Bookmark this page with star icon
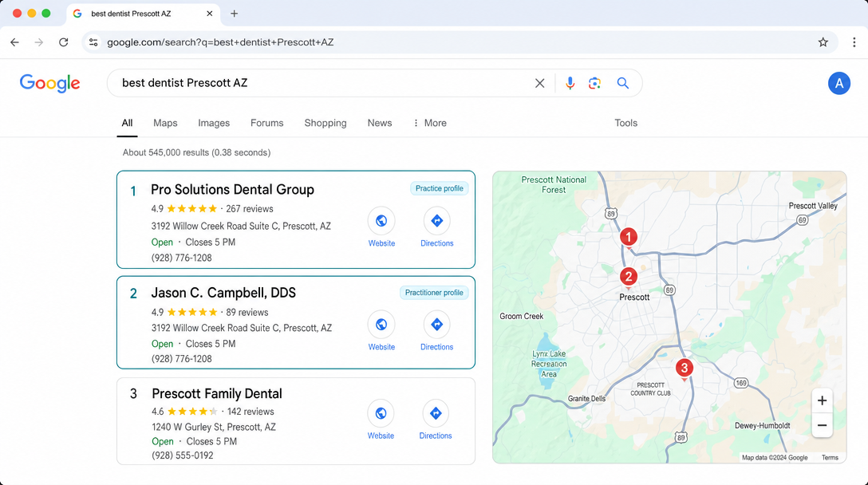The width and height of the screenshot is (868, 485). coord(823,42)
